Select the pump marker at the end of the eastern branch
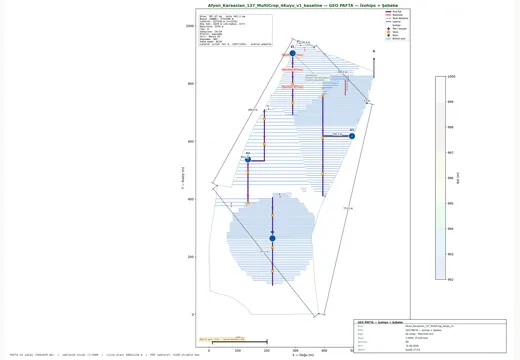 (x=352, y=136)
